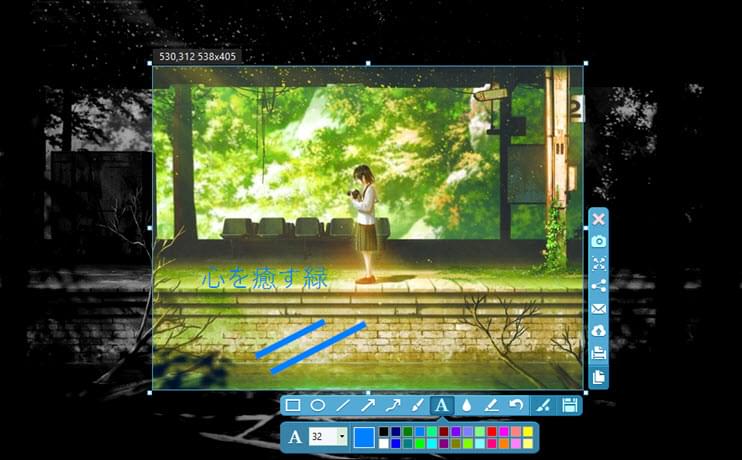The height and width of the screenshot is (460, 742).
Task: Share the capture via share icon
Action: 598,285
